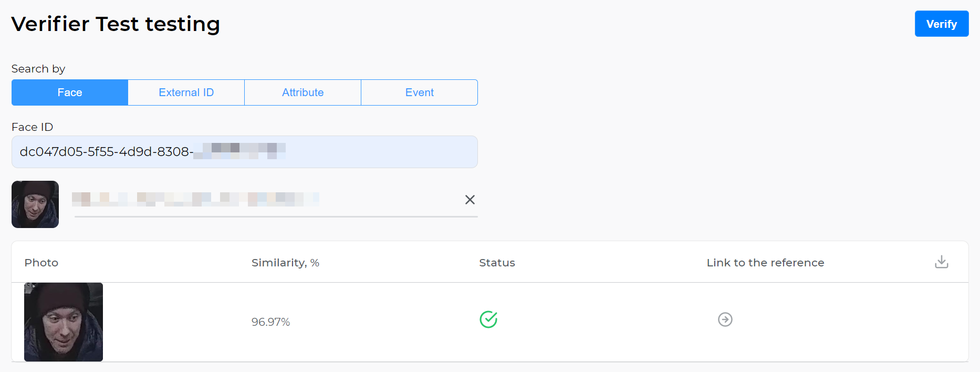Click the Link to the reference column header
This screenshot has width=980, height=372.
click(765, 262)
